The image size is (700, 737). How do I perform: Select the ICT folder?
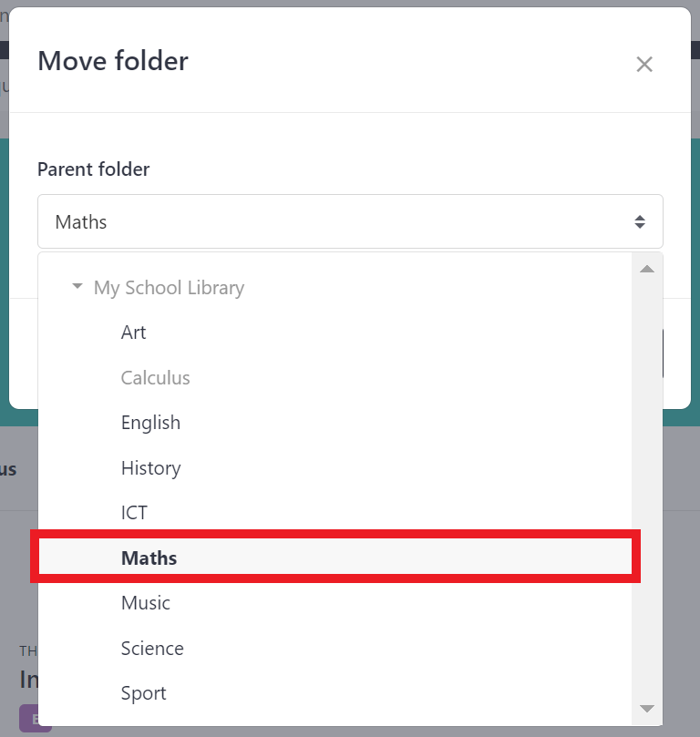[x=134, y=512]
